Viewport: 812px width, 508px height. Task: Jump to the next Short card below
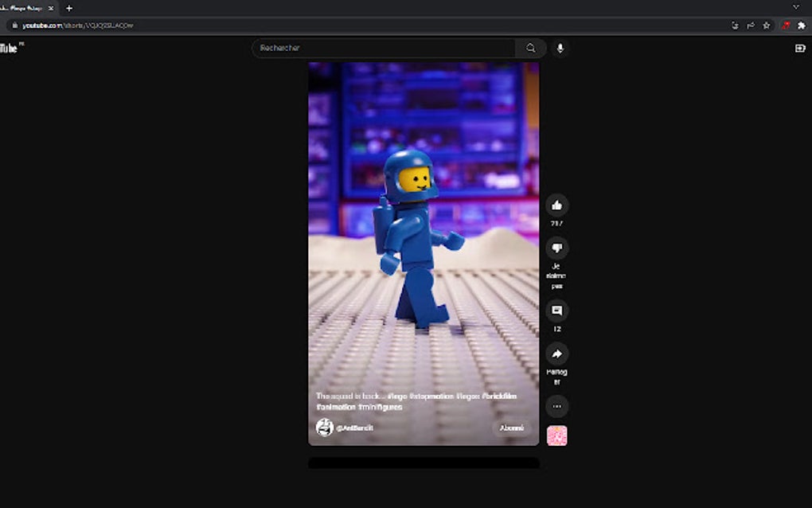click(x=424, y=463)
